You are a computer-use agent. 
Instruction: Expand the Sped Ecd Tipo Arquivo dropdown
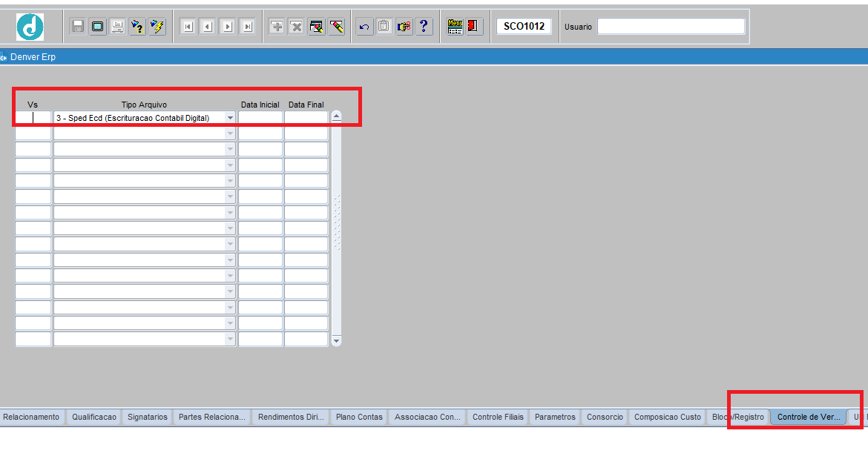(x=230, y=118)
